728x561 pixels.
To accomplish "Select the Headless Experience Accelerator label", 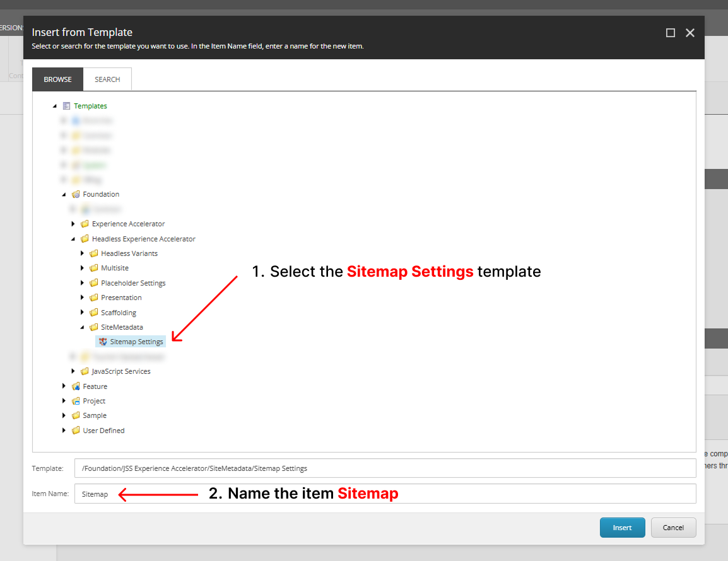I will pyautogui.click(x=143, y=238).
